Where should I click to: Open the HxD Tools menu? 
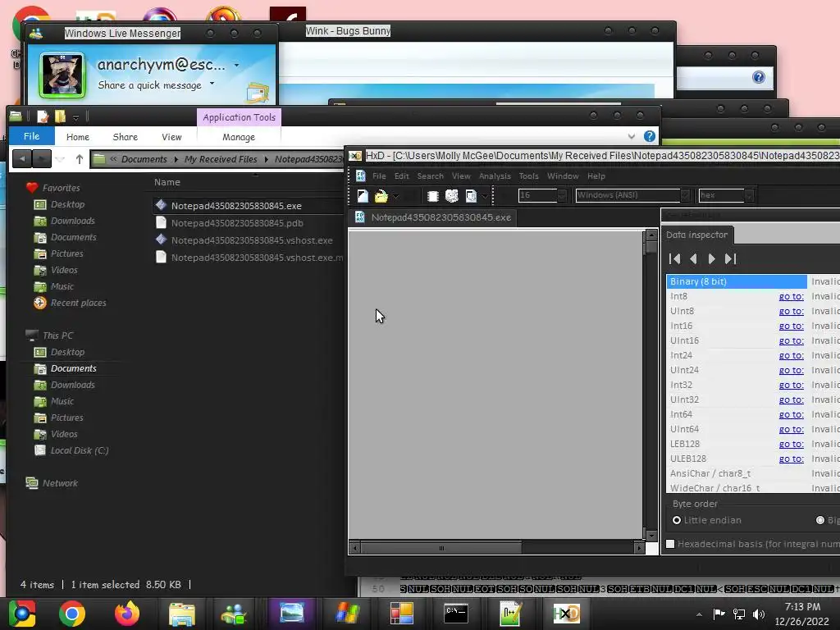pyautogui.click(x=529, y=176)
